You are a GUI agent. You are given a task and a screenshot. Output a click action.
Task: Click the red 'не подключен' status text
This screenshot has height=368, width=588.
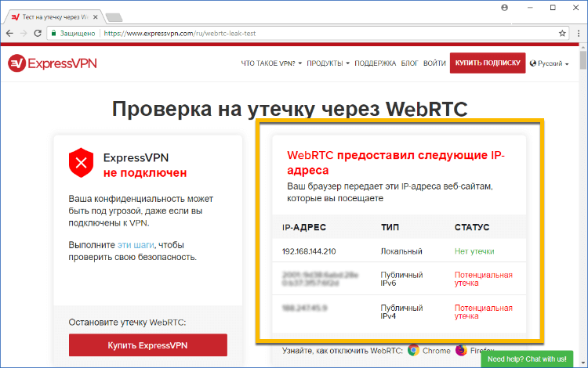tap(145, 173)
